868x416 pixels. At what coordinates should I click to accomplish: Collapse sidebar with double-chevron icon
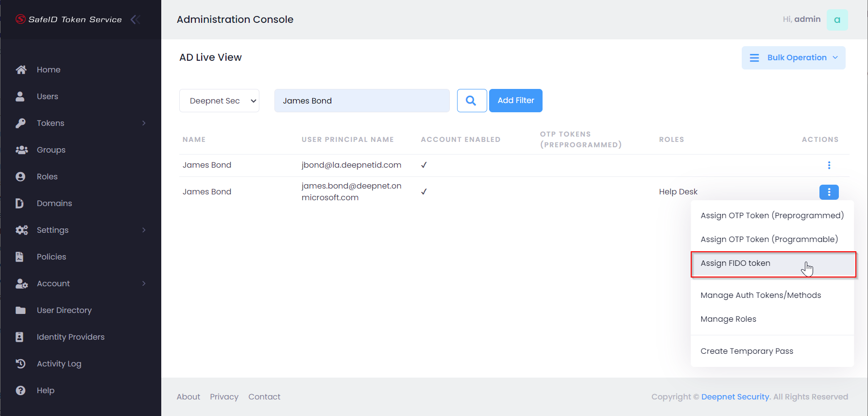point(136,19)
